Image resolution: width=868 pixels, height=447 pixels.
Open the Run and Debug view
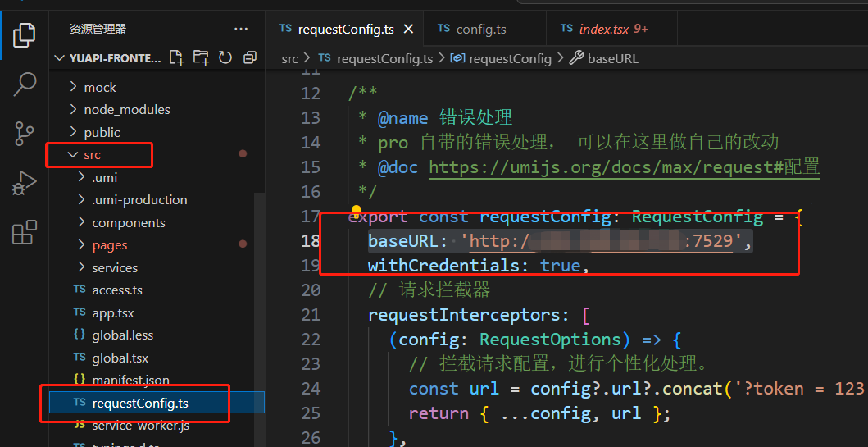[x=25, y=183]
